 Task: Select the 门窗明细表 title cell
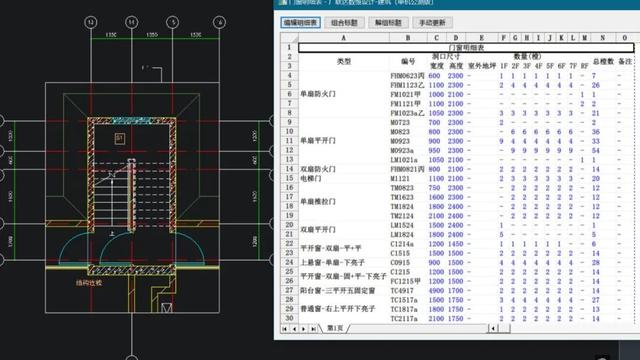pos(466,48)
